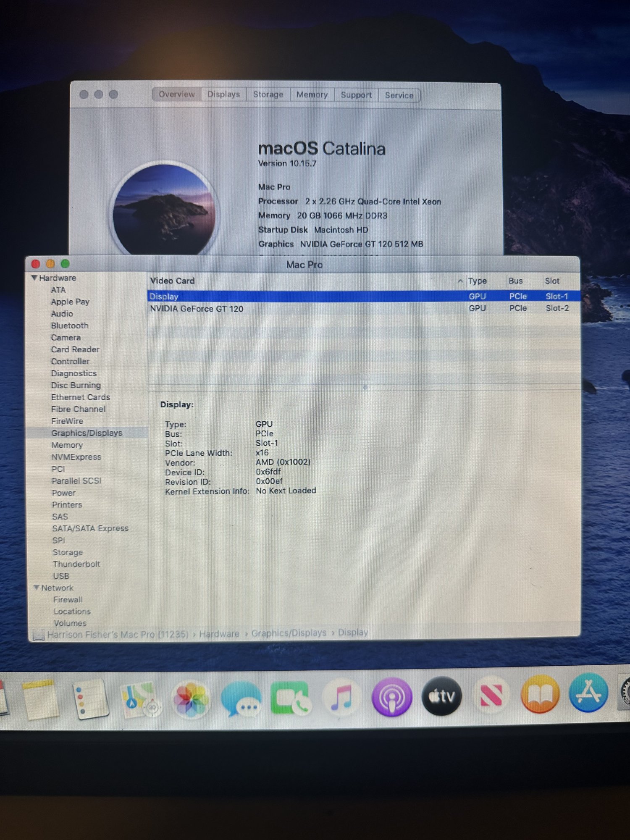
Task: Switch to Overview tab in About This Mac
Action: click(x=177, y=94)
